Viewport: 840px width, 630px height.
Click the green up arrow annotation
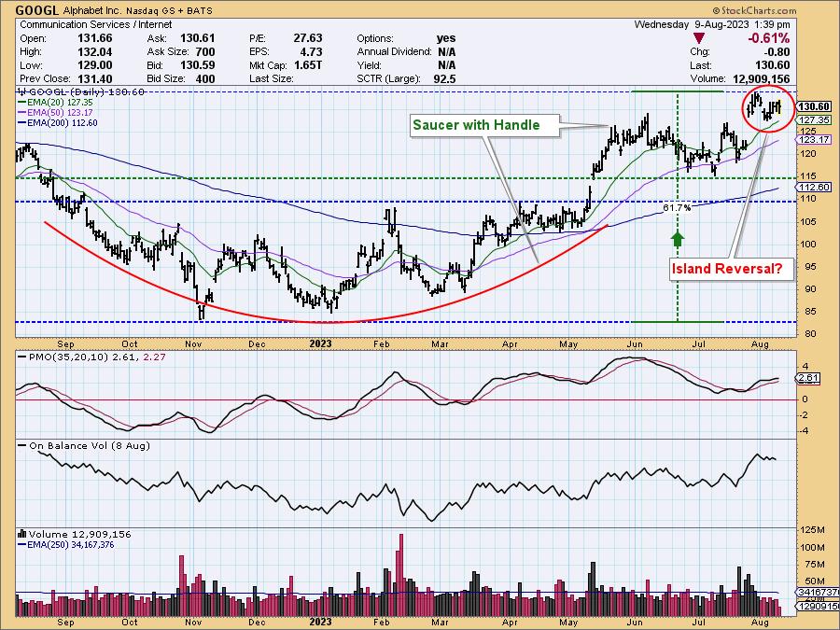click(x=678, y=238)
